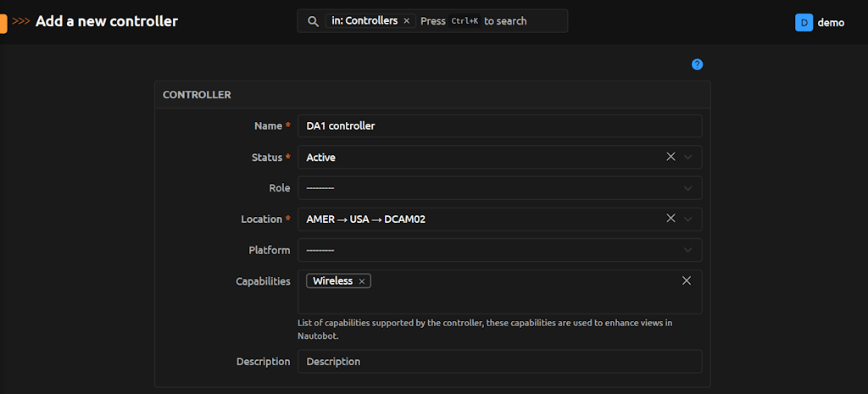
Task: Click the orange breadcrumb arrows icon
Action: [21, 22]
